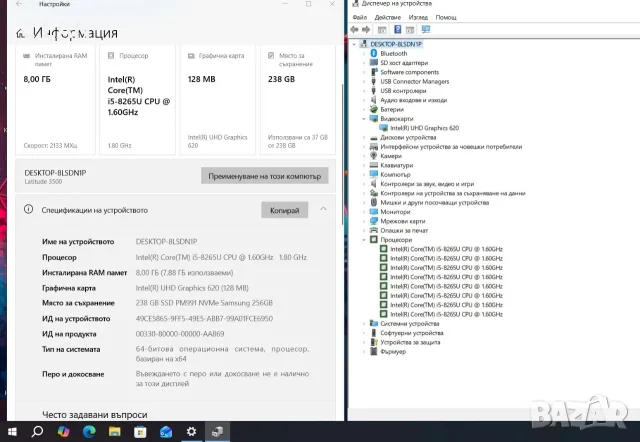Open Copilot from the taskbar
Image resolution: width=640 pixels, height=442 pixels.
coord(63,431)
